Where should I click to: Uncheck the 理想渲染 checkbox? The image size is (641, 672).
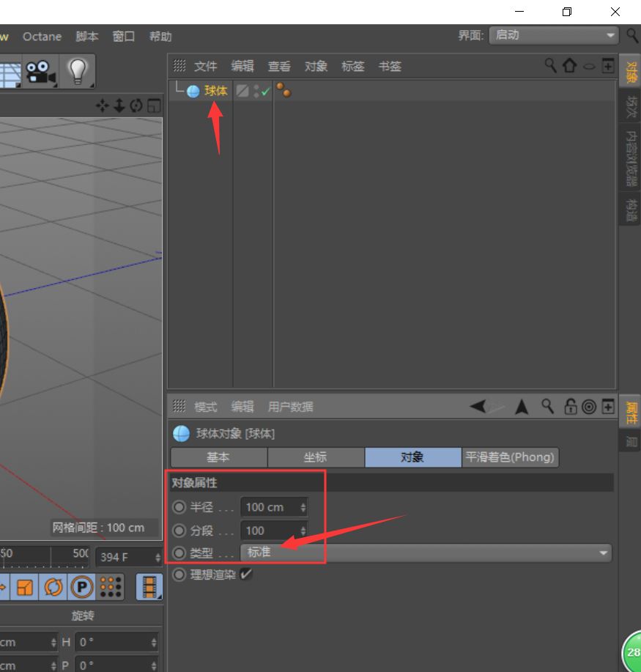pyautogui.click(x=246, y=574)
